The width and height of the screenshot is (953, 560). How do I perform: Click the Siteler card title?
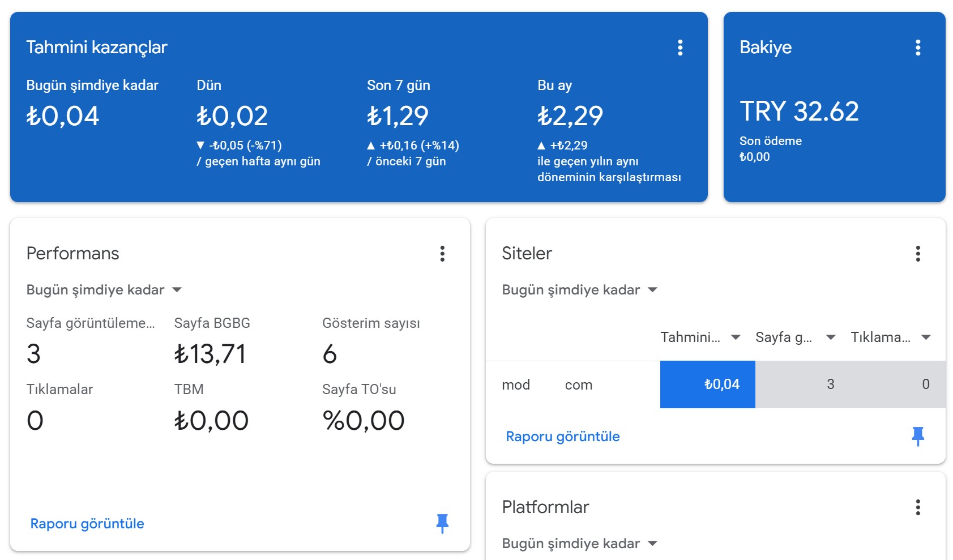coord(527,254)
